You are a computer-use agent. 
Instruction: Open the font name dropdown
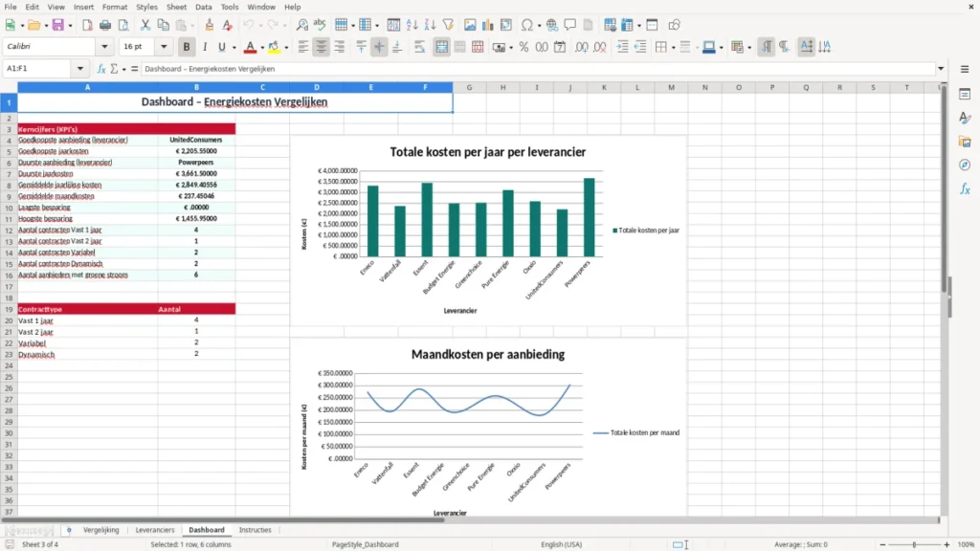(104, 46)
